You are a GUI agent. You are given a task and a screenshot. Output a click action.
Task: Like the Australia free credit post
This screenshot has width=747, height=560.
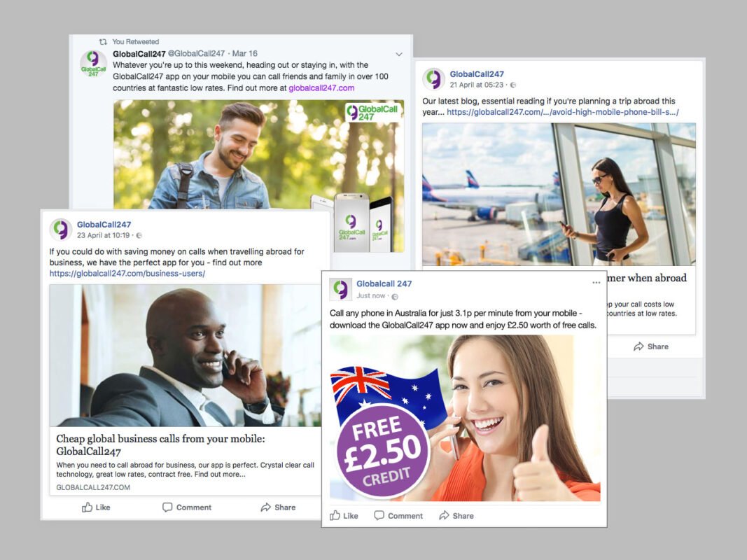(344, 516)
